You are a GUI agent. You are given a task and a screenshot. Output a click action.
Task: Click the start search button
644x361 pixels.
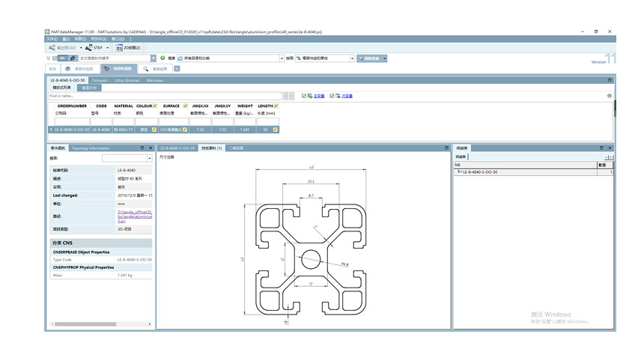(371, 58)
